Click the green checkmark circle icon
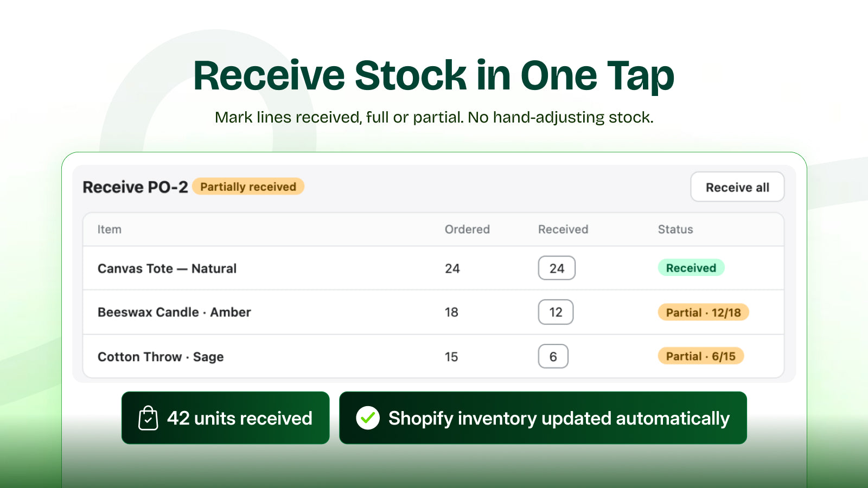 click(x=368, y=418)
